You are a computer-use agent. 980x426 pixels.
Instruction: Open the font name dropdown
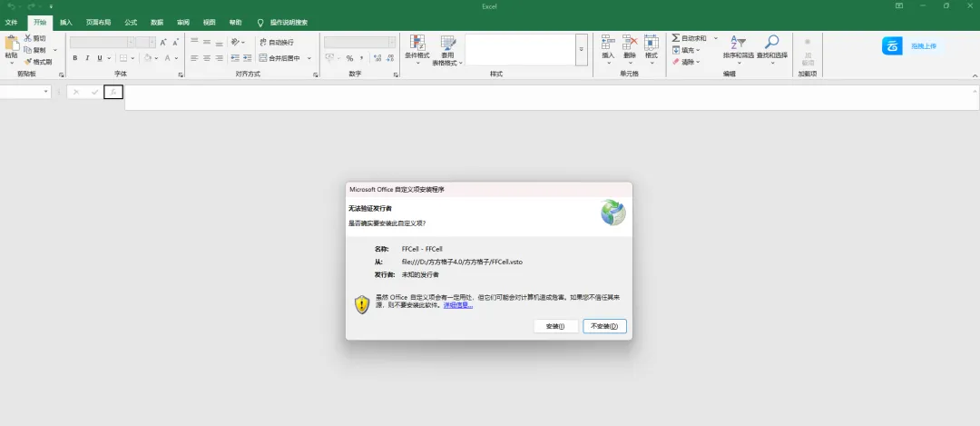(x=131, y=43)
